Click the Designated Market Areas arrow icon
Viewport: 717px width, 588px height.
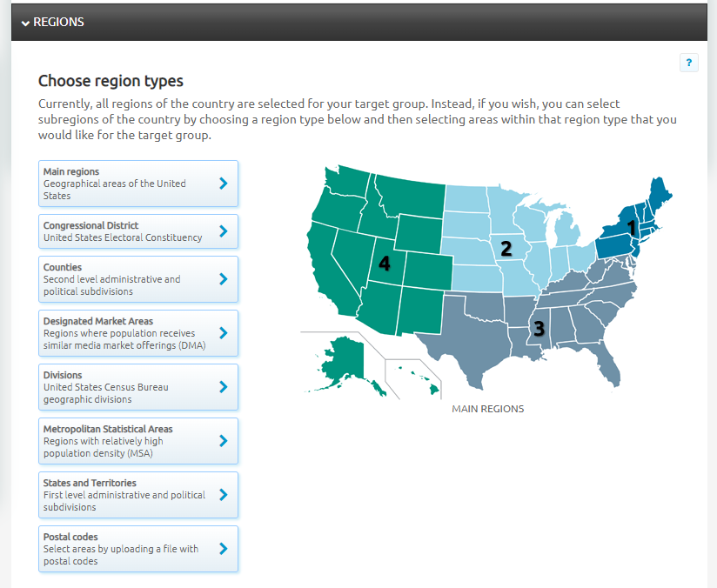(x=224, y=333)
